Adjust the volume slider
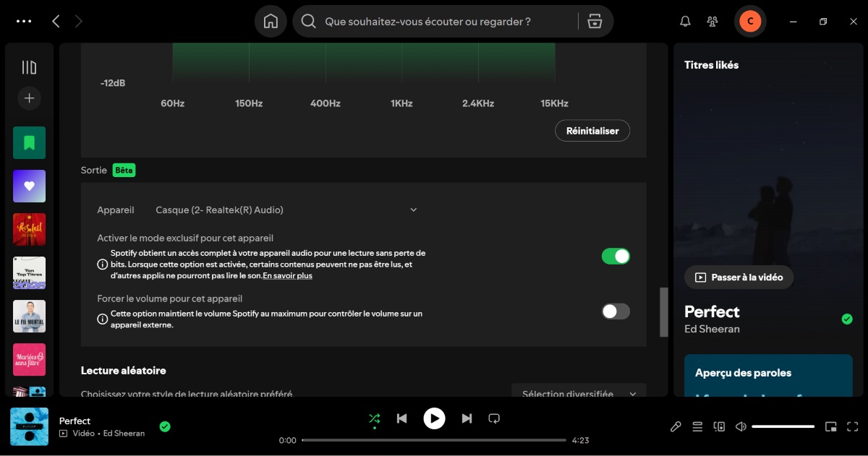 click(783, 426)
